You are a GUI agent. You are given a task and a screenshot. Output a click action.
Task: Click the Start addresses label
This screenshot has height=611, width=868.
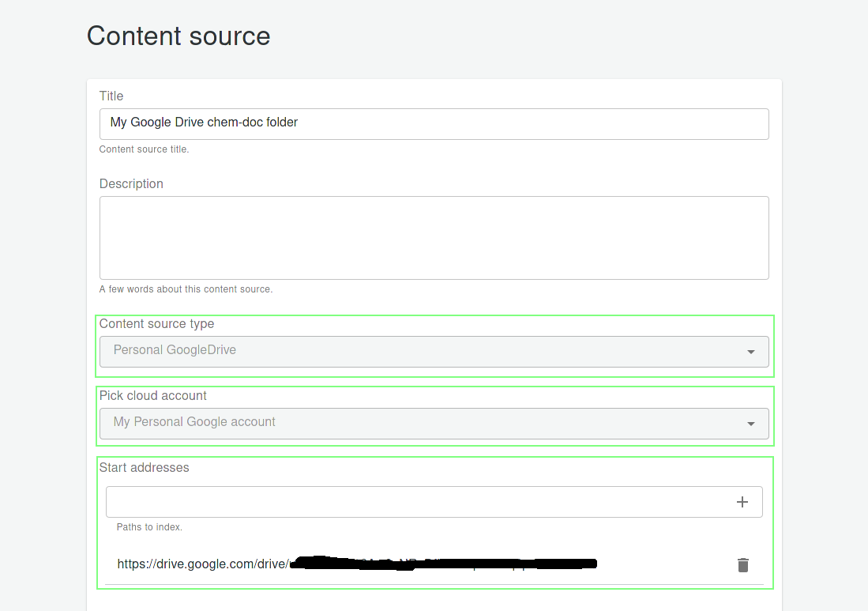(144, 467)
